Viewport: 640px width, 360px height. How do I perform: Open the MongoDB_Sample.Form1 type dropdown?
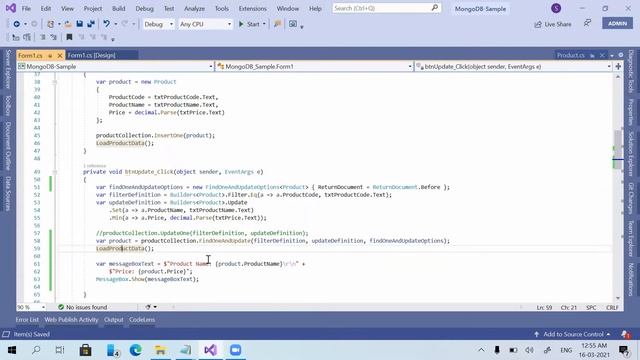[314, 66]
